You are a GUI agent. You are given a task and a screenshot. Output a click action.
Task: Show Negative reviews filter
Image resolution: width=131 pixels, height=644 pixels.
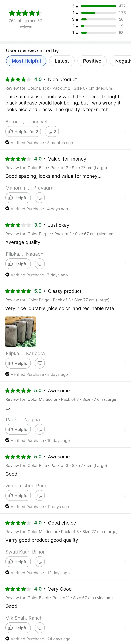pos(120,61)
